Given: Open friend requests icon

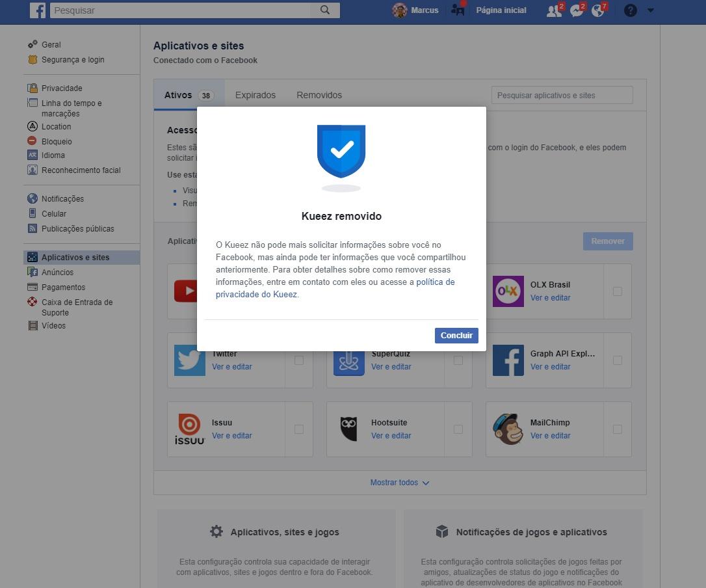Looking at the screenshot, I should (555, 10).
